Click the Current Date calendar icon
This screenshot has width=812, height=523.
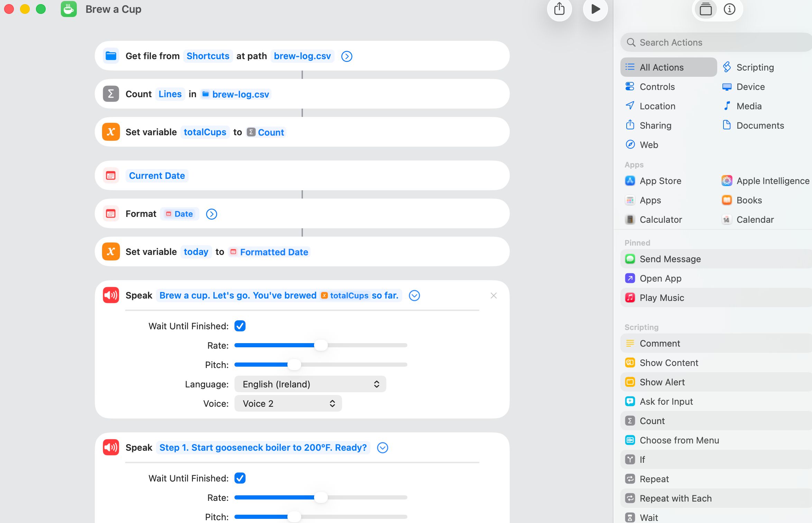pyautogui.click(x=111, y=176)
